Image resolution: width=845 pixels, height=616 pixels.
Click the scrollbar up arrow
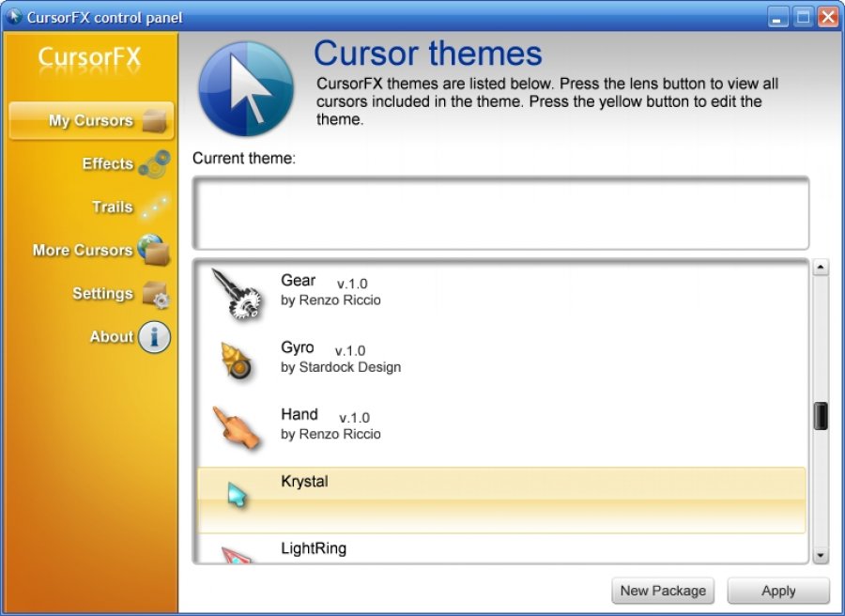[821, 269]
